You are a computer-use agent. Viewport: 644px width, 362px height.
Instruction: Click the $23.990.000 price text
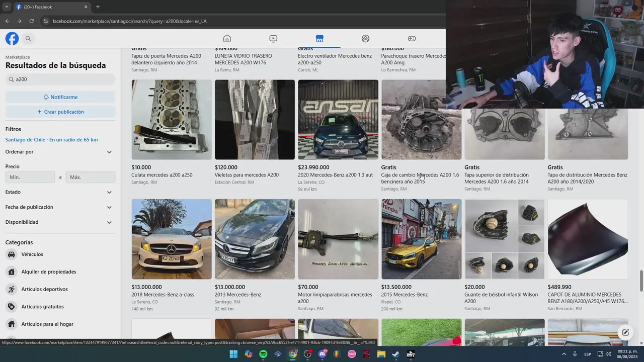coord(313,167)
